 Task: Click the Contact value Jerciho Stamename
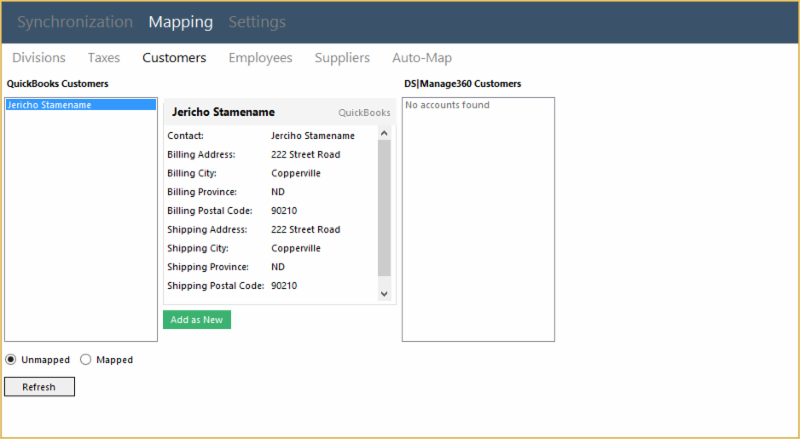[x=312, y=136]
